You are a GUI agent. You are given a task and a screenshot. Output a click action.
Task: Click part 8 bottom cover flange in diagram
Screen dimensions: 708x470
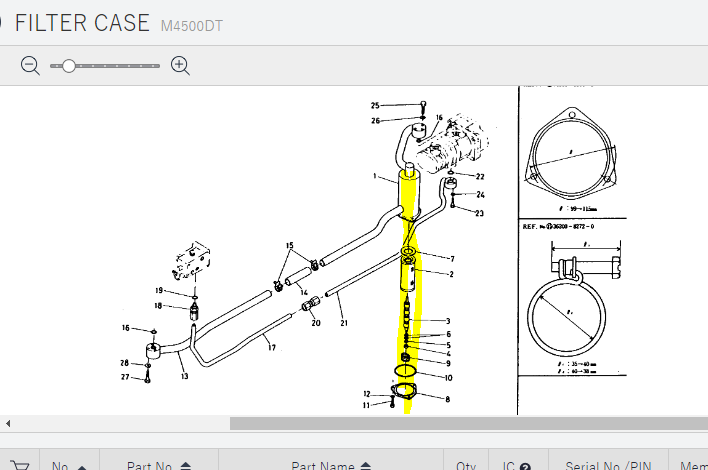click(x=406, y=399)
